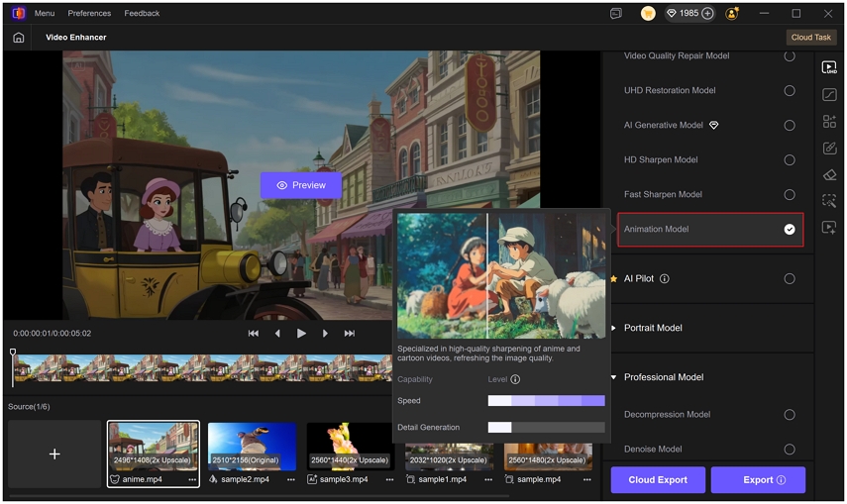Jump to the first frame

254,334
